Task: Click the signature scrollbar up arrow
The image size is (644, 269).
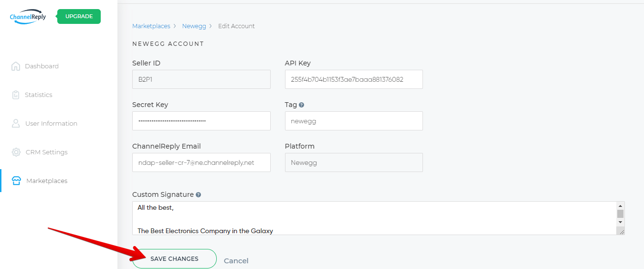Action: (x=621, y=205)
